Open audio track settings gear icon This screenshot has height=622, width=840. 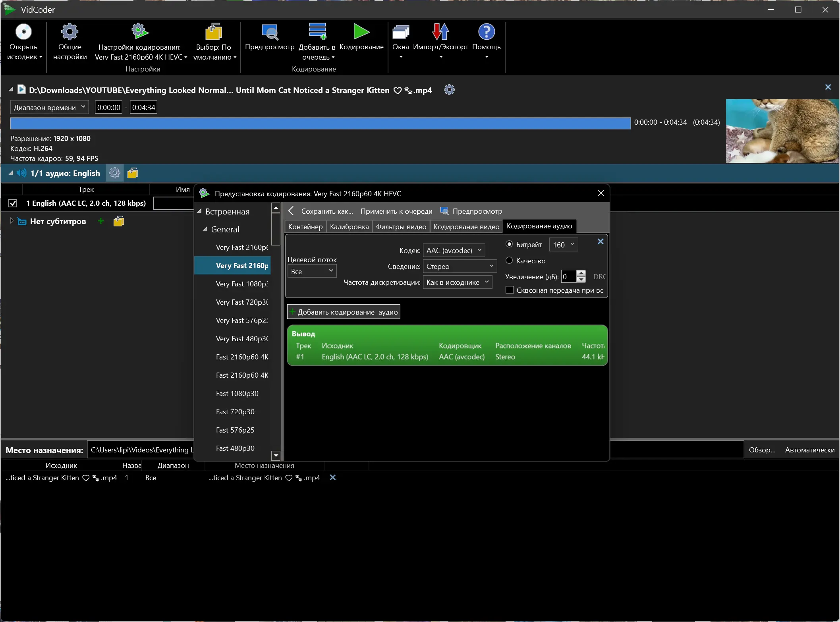(x=115, y=173)
